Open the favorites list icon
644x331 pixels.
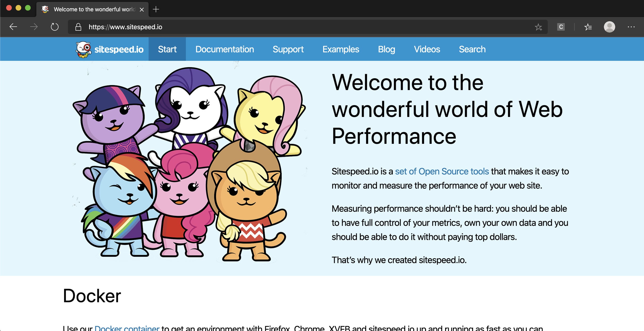tap(588, 27)
